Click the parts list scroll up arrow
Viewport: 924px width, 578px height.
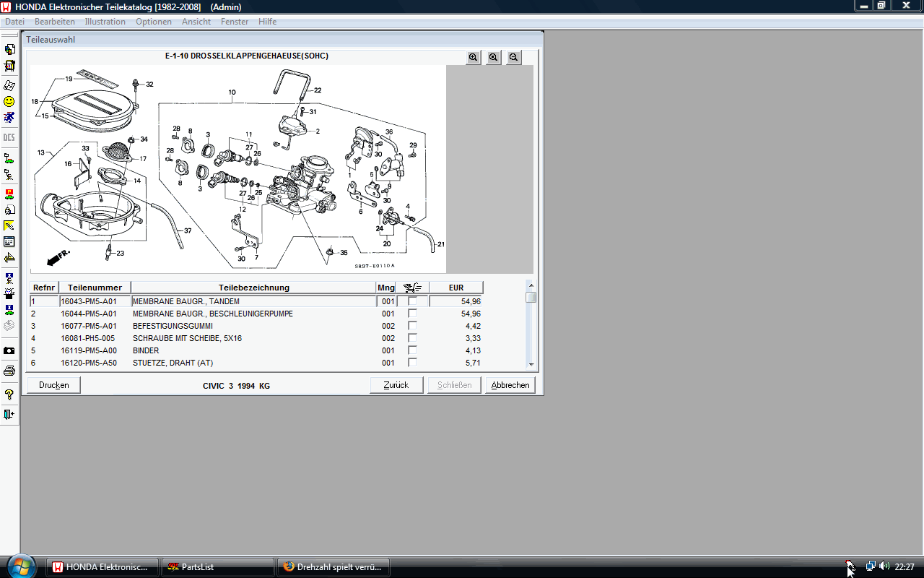(531, 285)
